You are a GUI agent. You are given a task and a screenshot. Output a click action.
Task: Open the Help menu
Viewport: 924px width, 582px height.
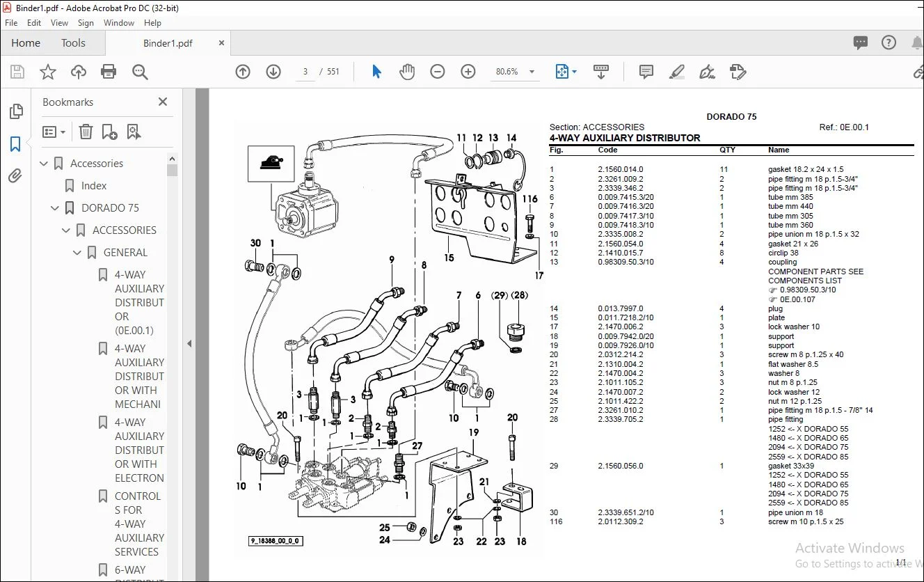[152, 23]
